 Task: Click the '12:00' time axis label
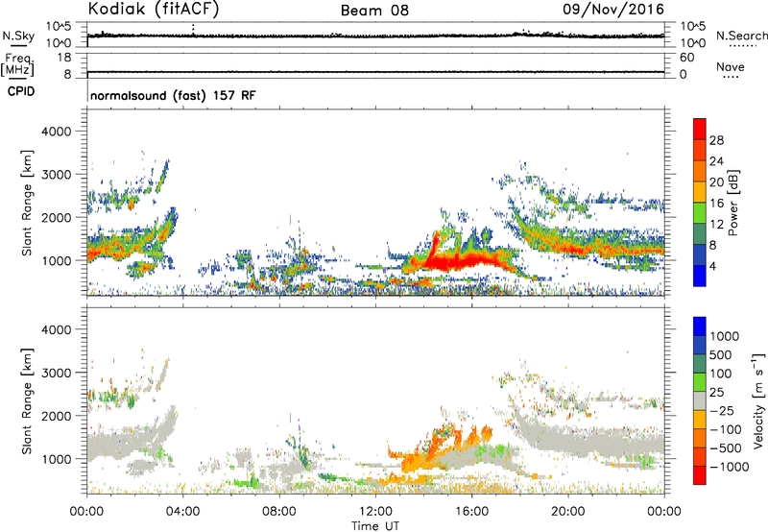coord(375,512)
